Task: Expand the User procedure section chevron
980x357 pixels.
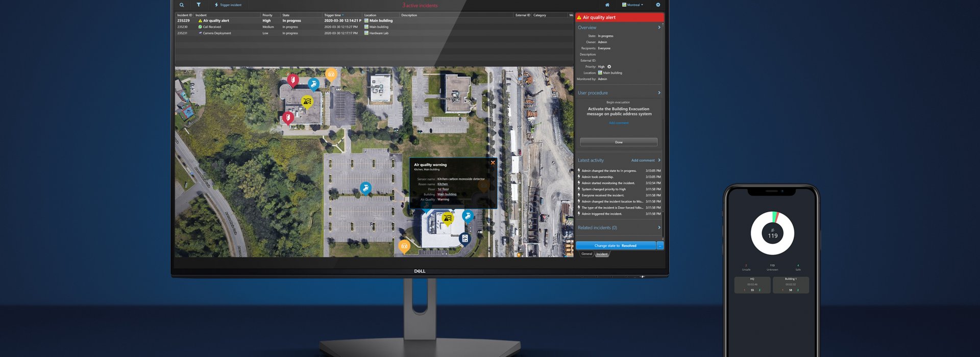Action: click(x=659, y=93)
